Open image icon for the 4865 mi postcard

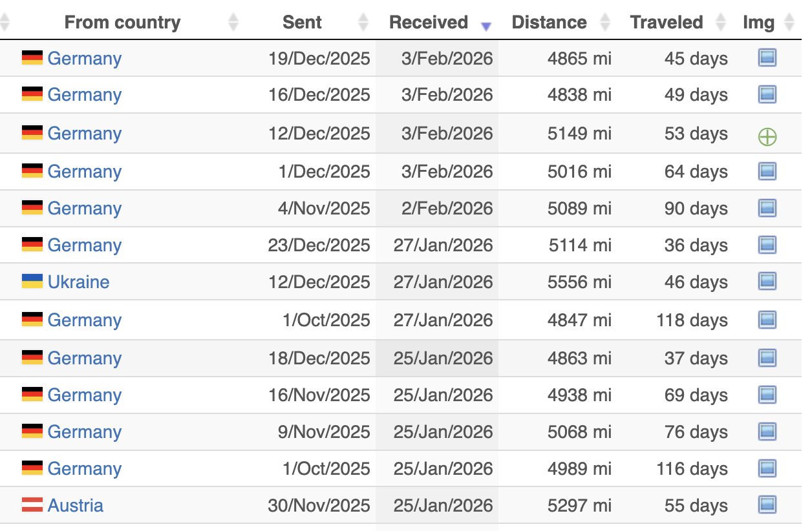point(767,58)
